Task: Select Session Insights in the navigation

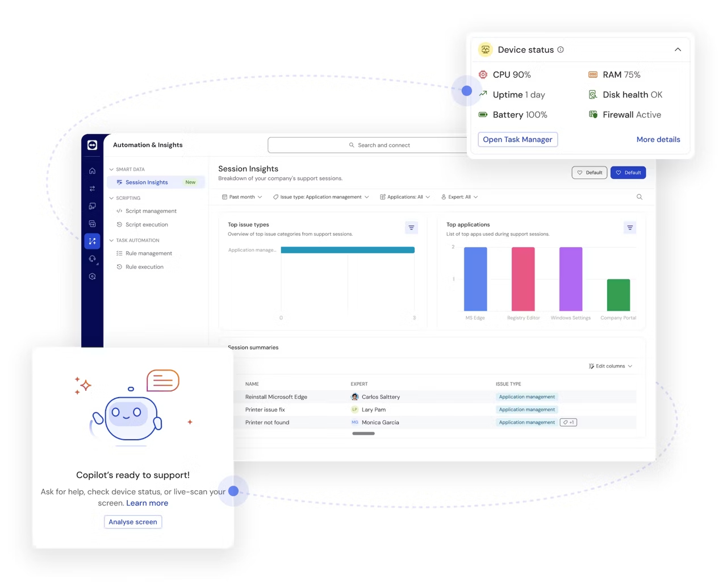Action: pos(156,182)
